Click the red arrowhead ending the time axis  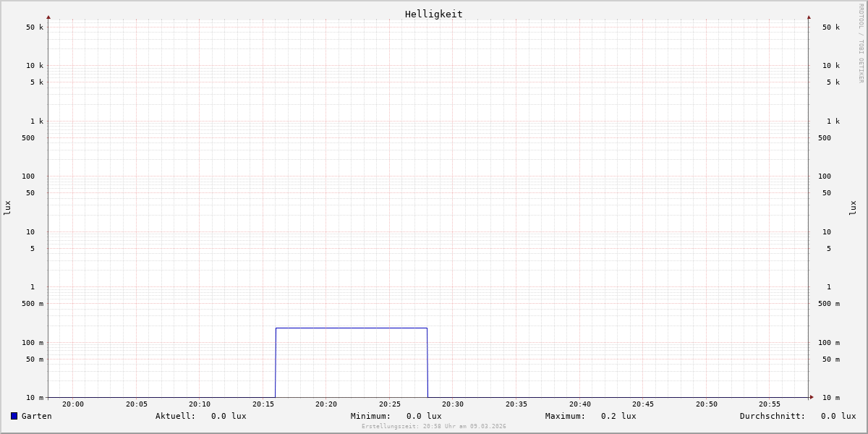tap(812, 397)
